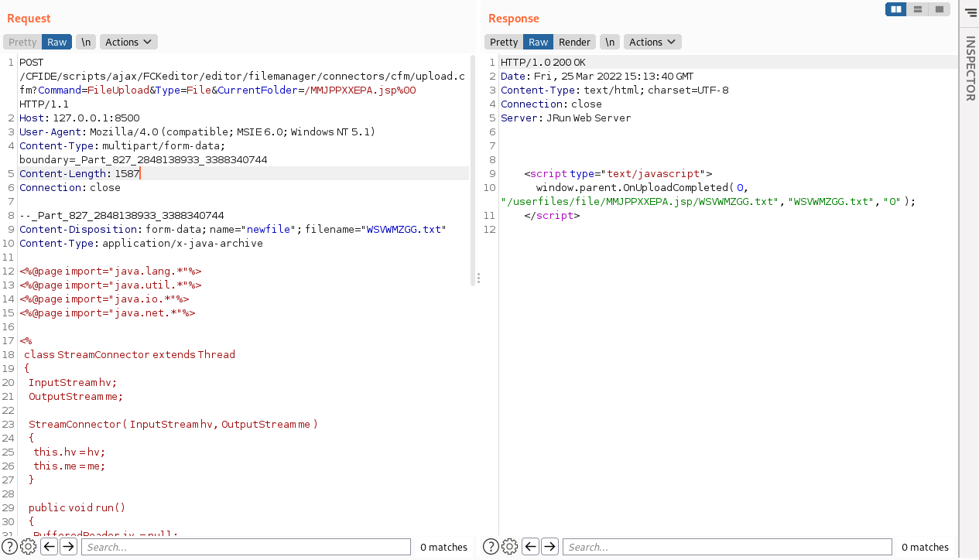Switch Response view to Raw tab

click(539, 42)
